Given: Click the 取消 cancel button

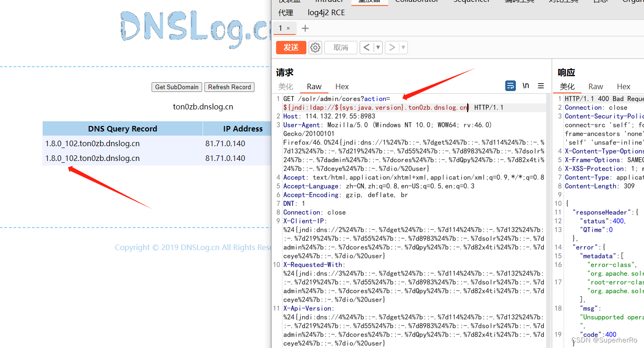Looking at the screenshot, I should (341, 47).
